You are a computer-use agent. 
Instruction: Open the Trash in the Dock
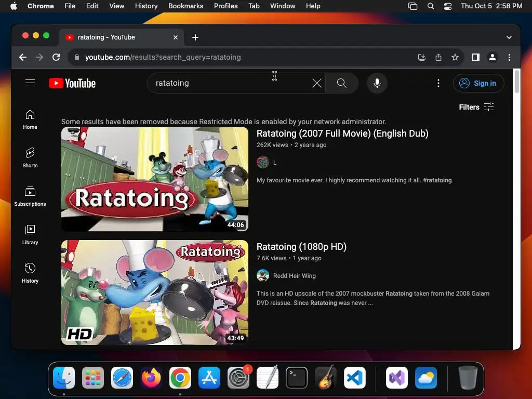[468, 378]
